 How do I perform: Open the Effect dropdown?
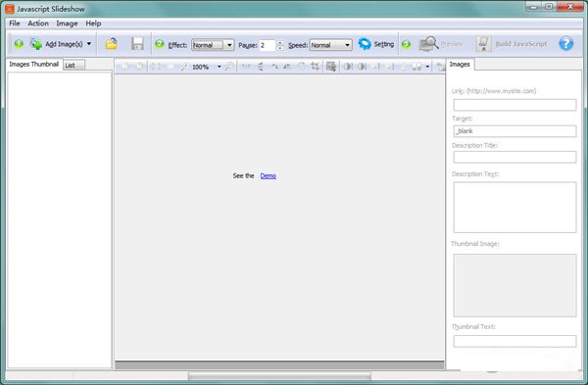[213, 45]
